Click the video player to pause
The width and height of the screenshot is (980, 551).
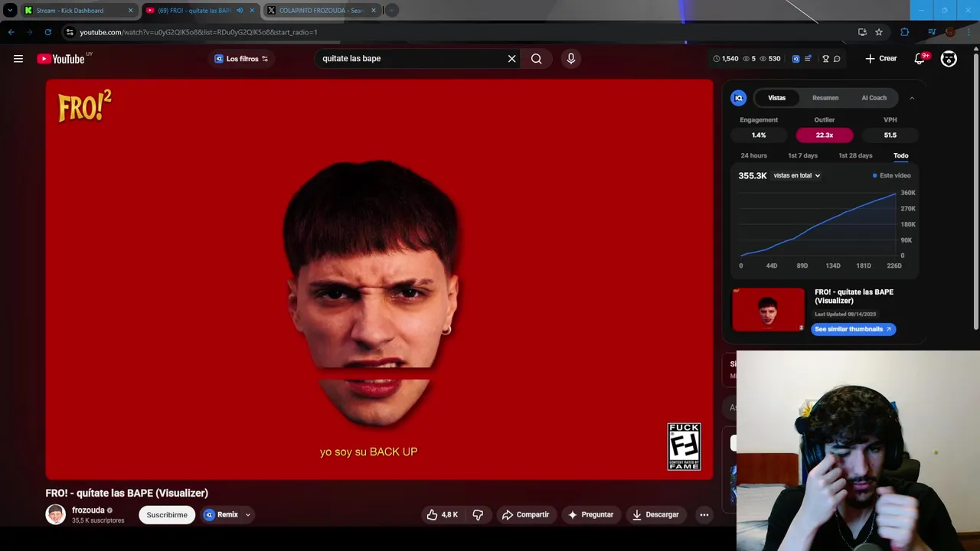point(379,279)
